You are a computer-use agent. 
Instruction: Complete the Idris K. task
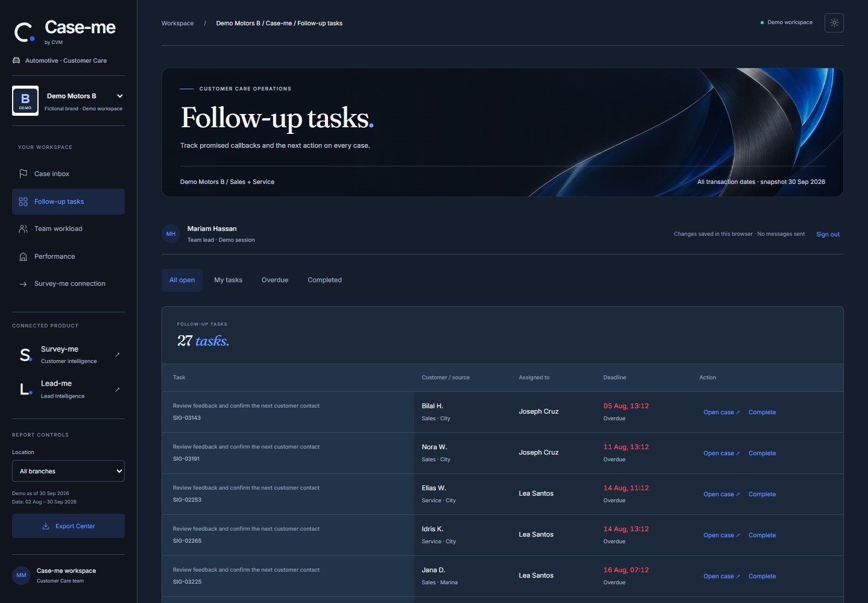pyautogui.click(x=762, y=535)
